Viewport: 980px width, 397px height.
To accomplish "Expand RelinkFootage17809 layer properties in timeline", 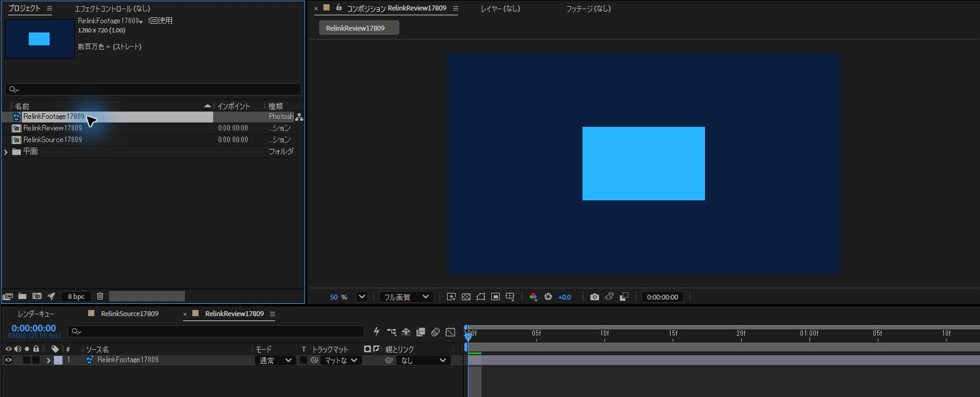I will coord(48,360).
